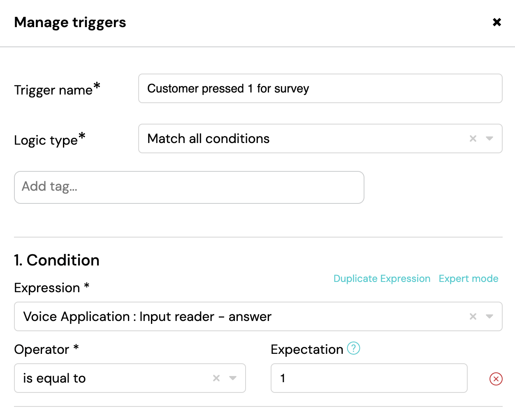Switch to Expert mode
This screenshot has width=515, height=420.
469,279
